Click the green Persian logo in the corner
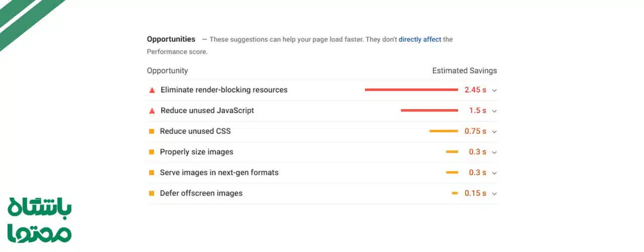Image resolution: width=644 pixels, height=252 pixels. click(x=39, y=221)
